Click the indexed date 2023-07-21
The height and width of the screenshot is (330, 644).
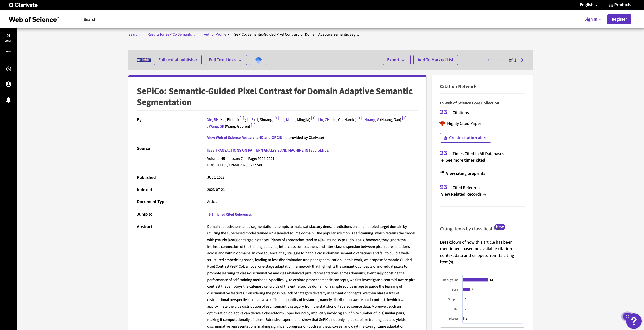click(216, 190)
